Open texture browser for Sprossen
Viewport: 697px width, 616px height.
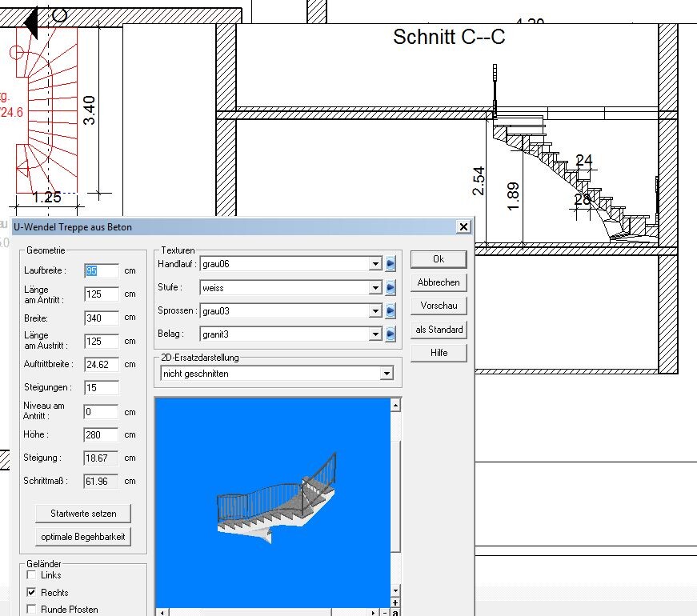pos(391,311)
